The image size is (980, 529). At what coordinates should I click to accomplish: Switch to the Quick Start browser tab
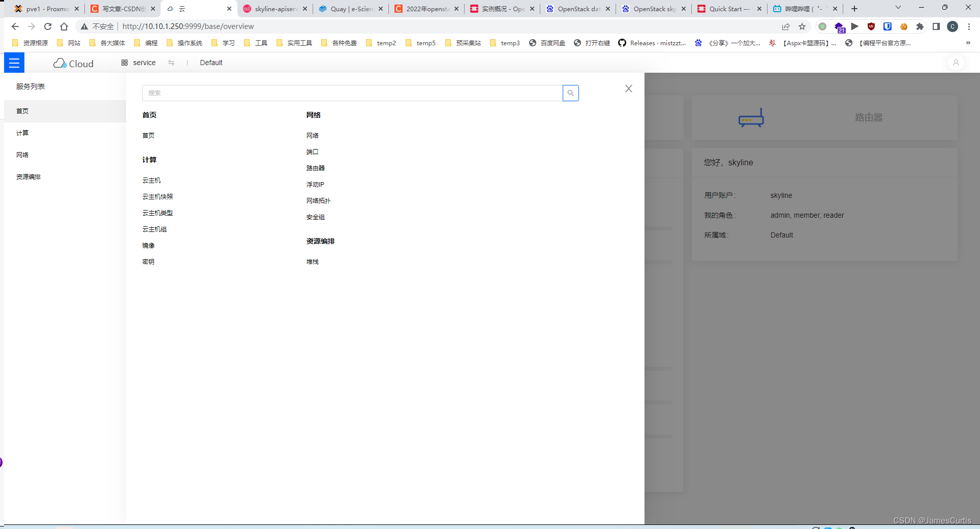point(729,9)
